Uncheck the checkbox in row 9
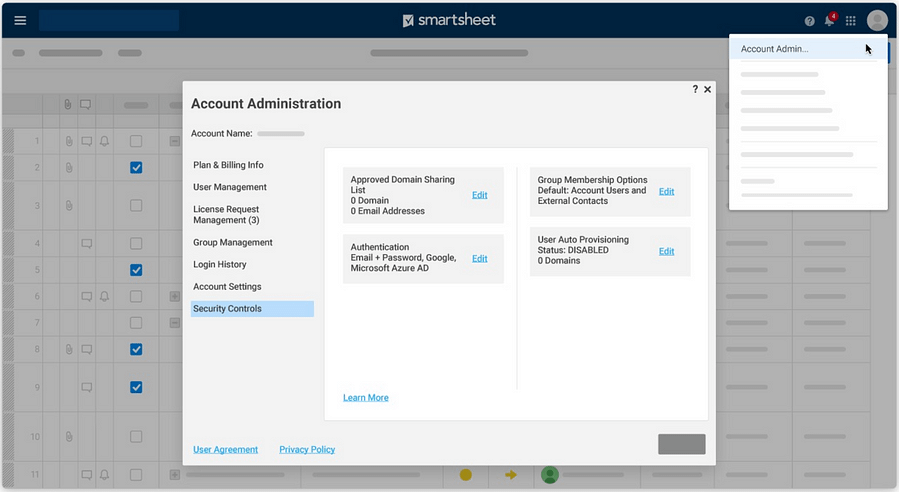 click(136, 387)
